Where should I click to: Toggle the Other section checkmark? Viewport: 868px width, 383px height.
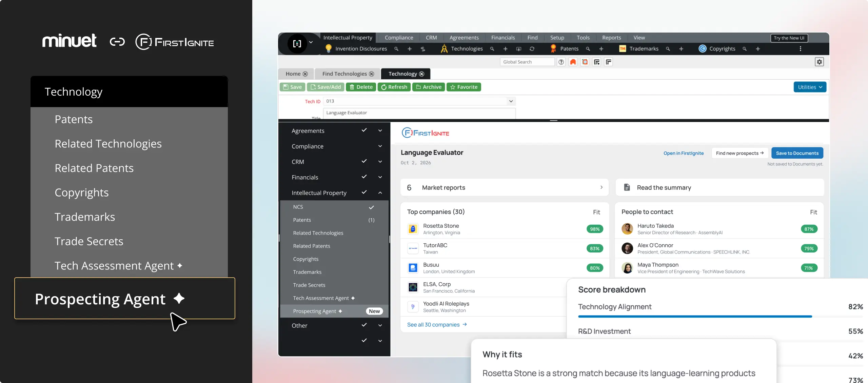coord(364,325)
